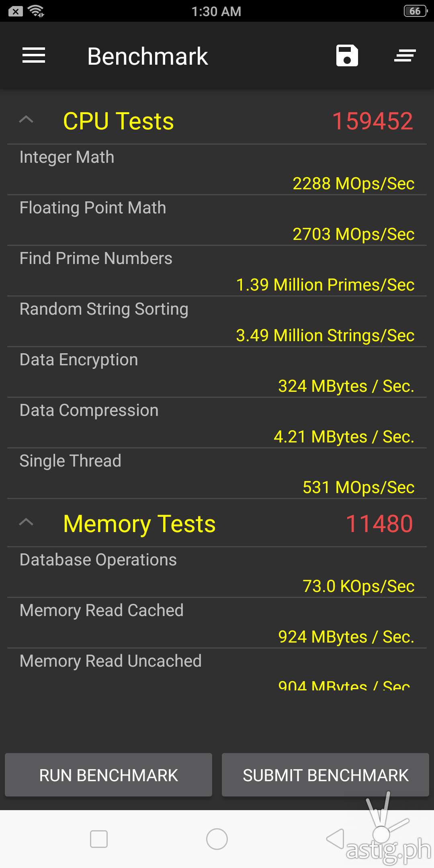434x868 pixels.
Task: Open the sort/filter lines icon
Action: (x=405, y=55)
